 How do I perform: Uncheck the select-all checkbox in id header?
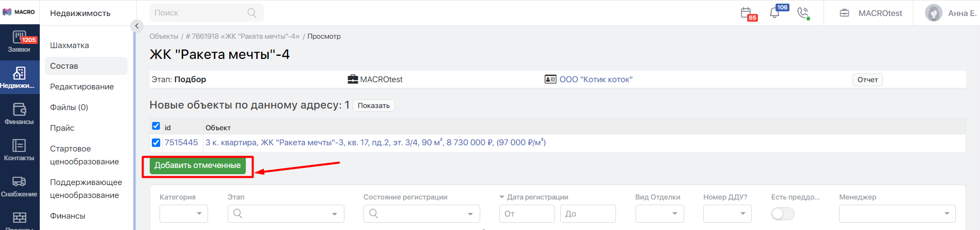[x=156, y=126]
